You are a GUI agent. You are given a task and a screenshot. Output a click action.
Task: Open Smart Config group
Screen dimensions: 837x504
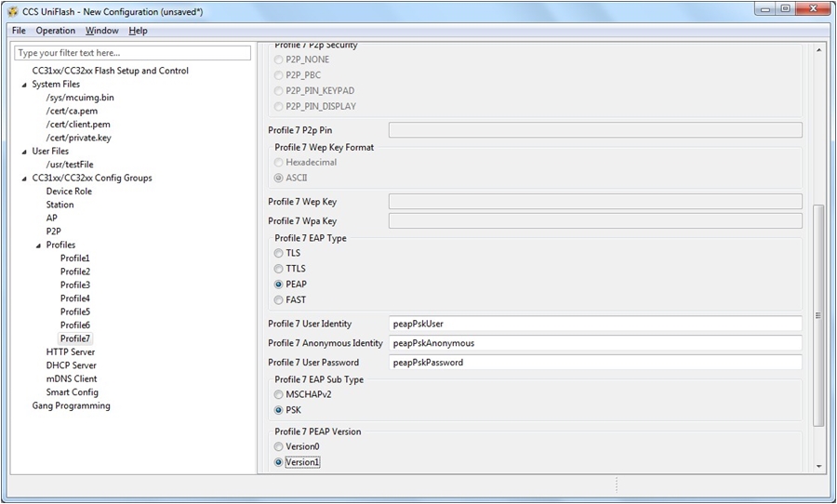(72, 392)
